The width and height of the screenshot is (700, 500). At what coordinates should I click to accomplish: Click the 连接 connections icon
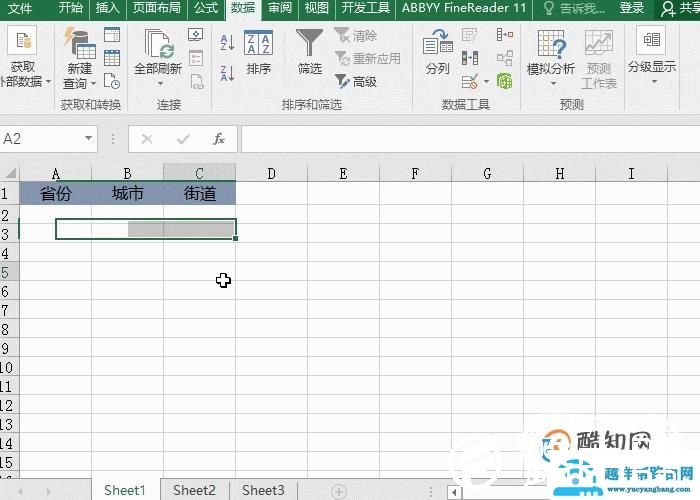pyautogui.click(x=196, y=35)
